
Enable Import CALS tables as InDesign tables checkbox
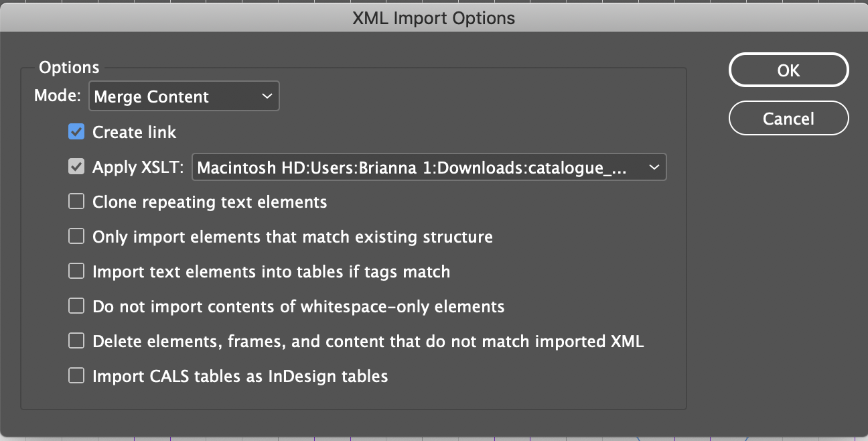point(76,376)
